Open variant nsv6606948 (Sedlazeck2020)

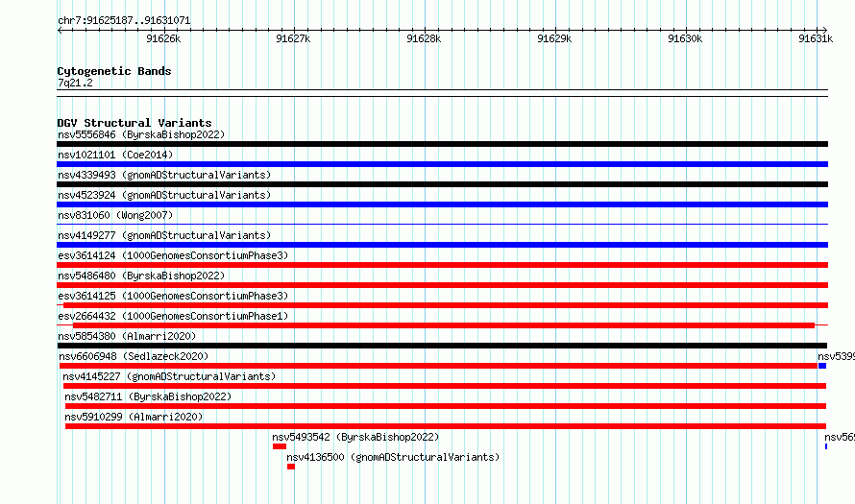(x=134, y=356)
